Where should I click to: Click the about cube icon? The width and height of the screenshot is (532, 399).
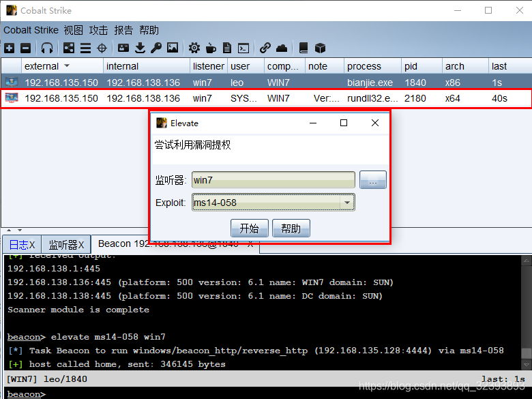tap(320, 48)
